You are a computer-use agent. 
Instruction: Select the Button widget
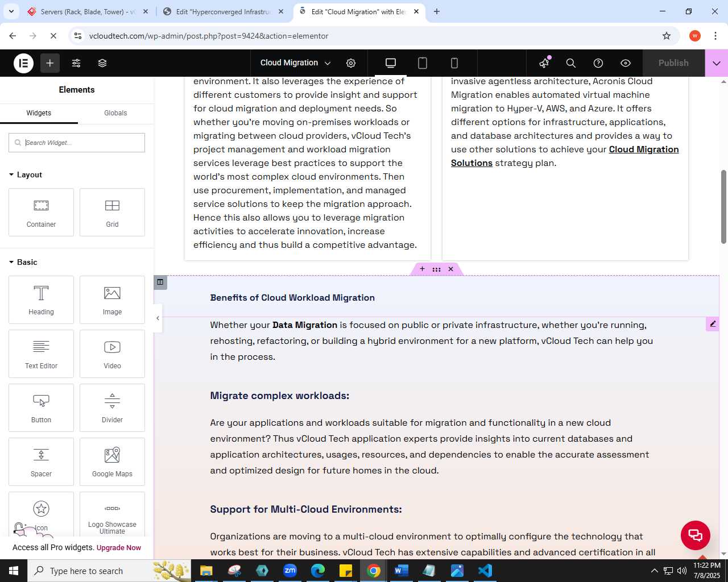point(41,408)
